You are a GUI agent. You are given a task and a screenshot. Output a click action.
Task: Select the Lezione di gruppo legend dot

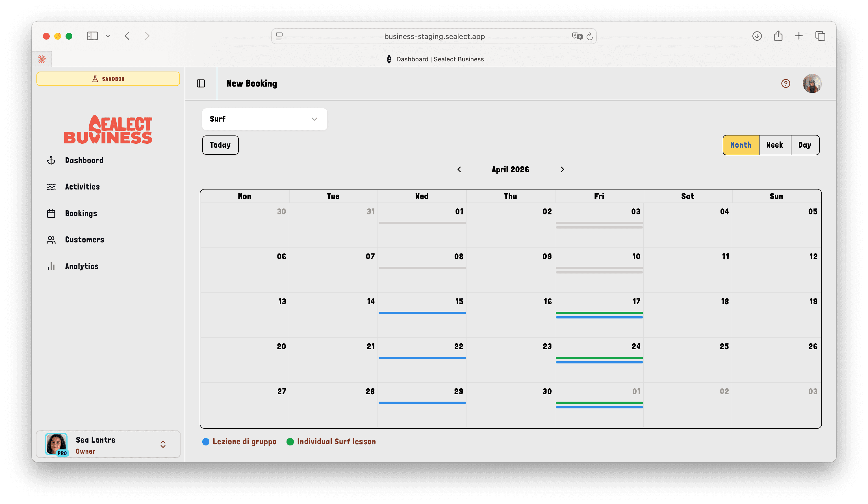pyautogui.click(x=206, y=441)
